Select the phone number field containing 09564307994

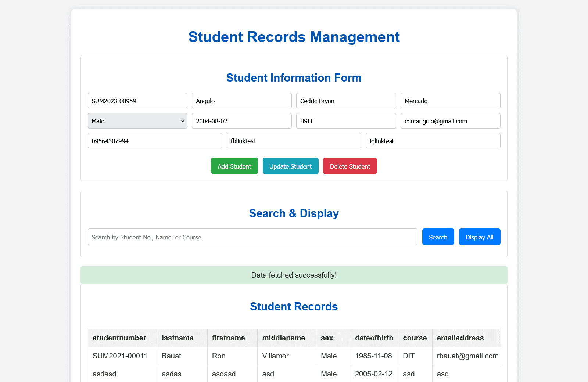point(155,141)
